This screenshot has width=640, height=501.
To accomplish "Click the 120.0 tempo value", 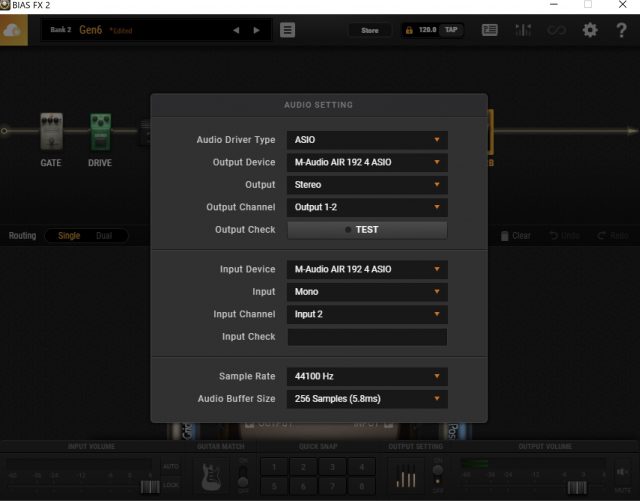I will 427,30.
